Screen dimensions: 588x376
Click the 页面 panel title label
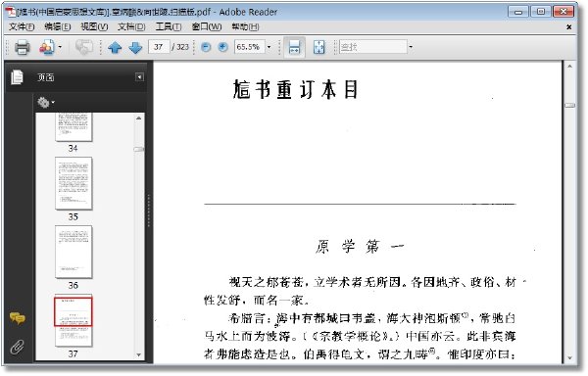pos(45,77)
